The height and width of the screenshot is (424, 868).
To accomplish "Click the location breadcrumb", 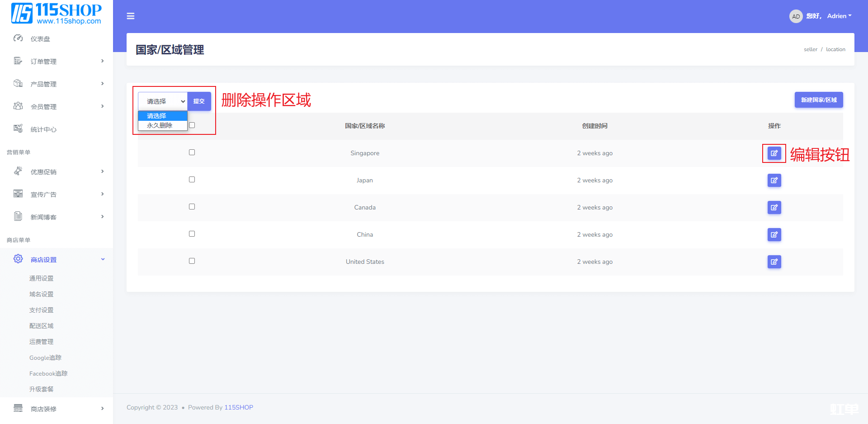I will point(835,49).
